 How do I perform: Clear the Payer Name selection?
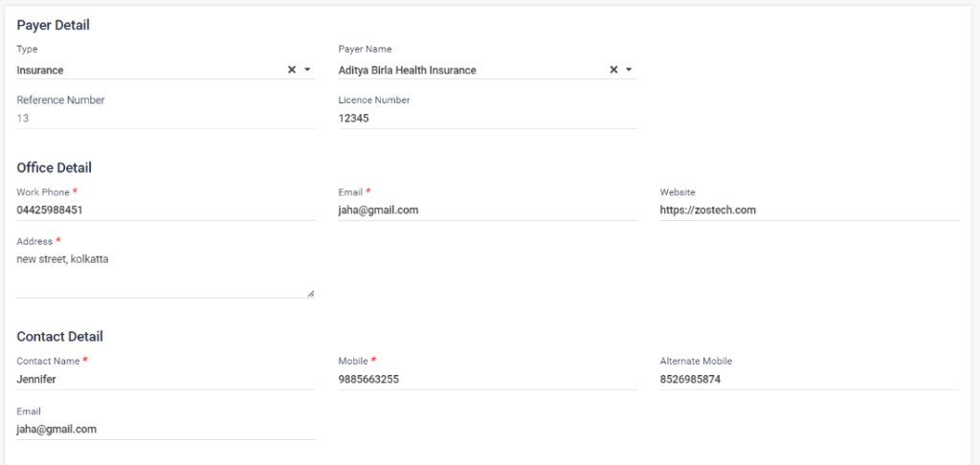[613, 70]
